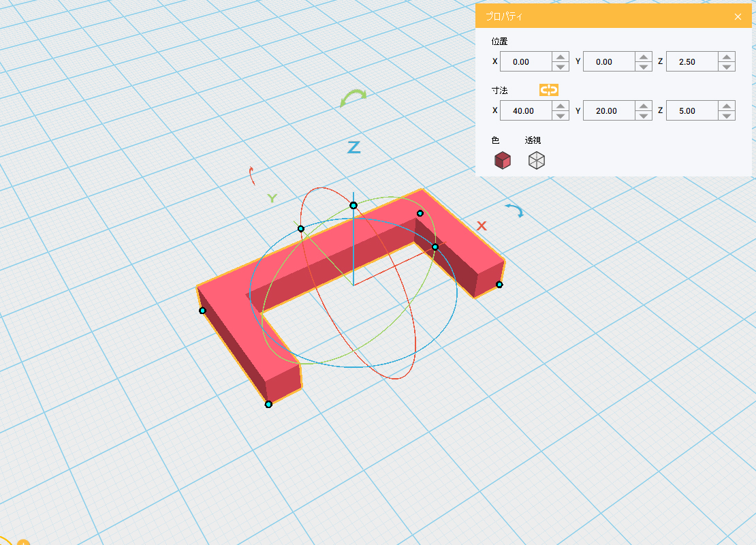The height and width of the screenshot is (545, 756).
Task: Select the bottom-most cyan handle on the shape
Action: [x=268, y=404]
